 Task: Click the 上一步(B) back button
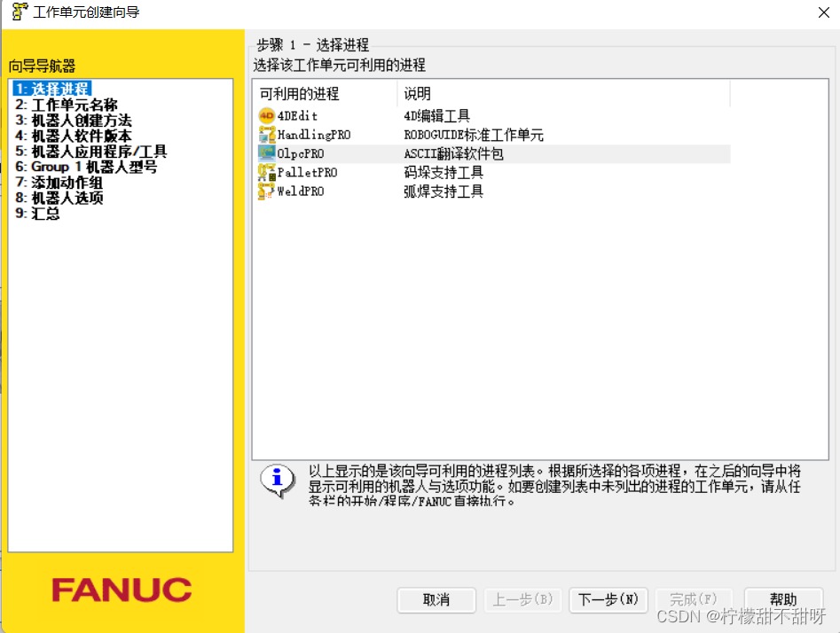click(522, 600)
